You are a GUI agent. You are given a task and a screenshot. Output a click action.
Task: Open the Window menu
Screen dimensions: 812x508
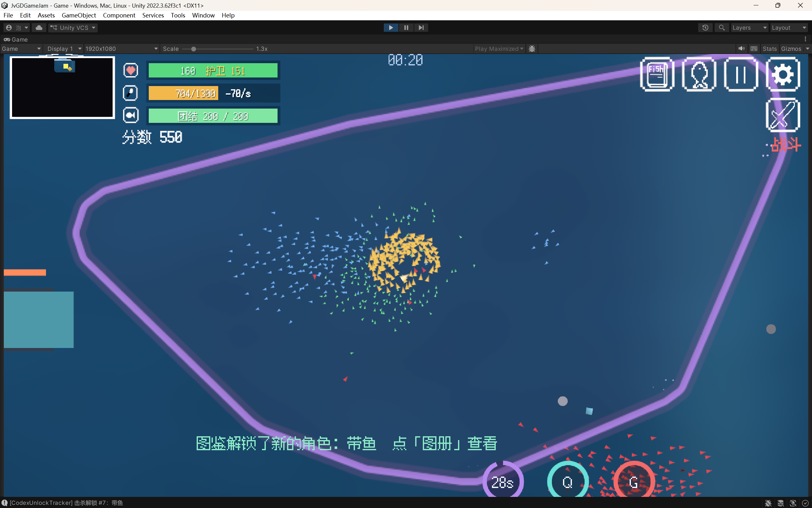click(x=203, y=15)
